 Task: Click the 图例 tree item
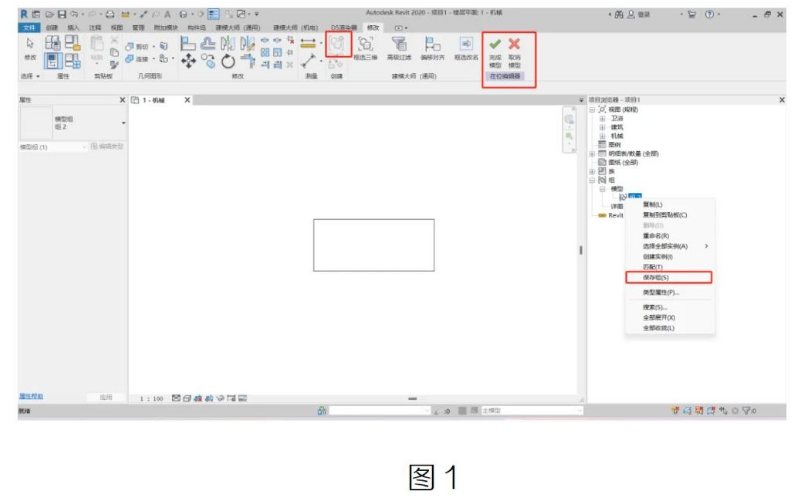pos(615,145)
